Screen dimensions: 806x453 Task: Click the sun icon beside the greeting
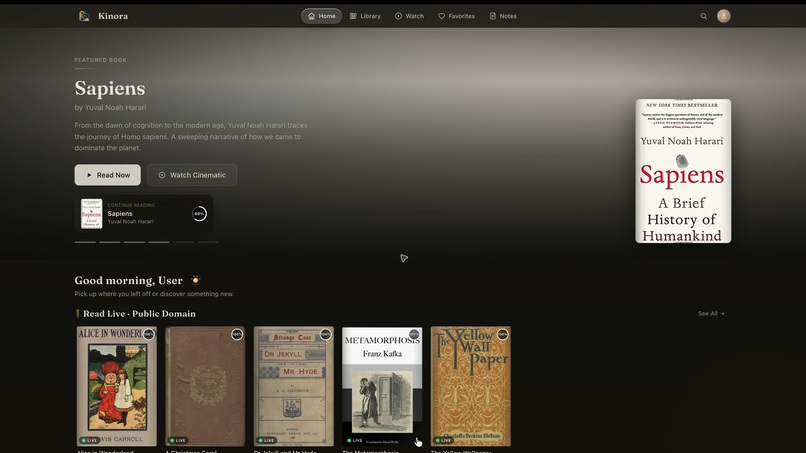pos(195,280)
